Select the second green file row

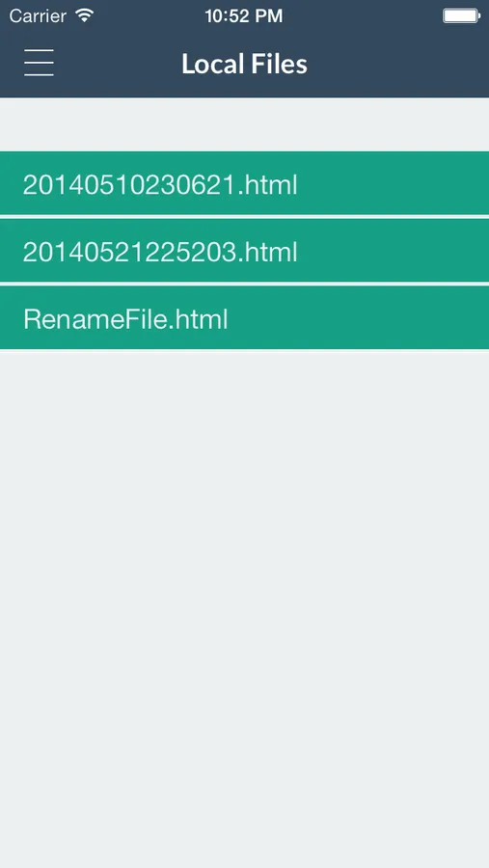[244, 251]
